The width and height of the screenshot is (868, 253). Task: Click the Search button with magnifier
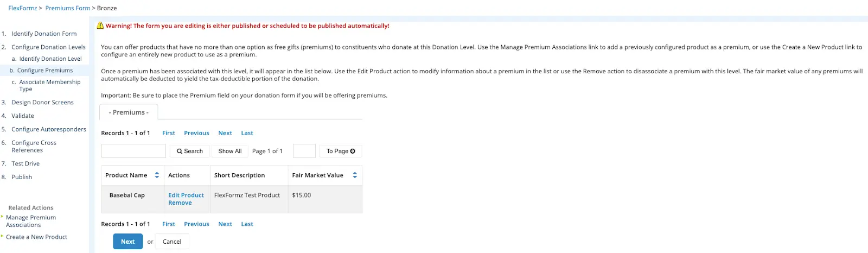[190, 151]
